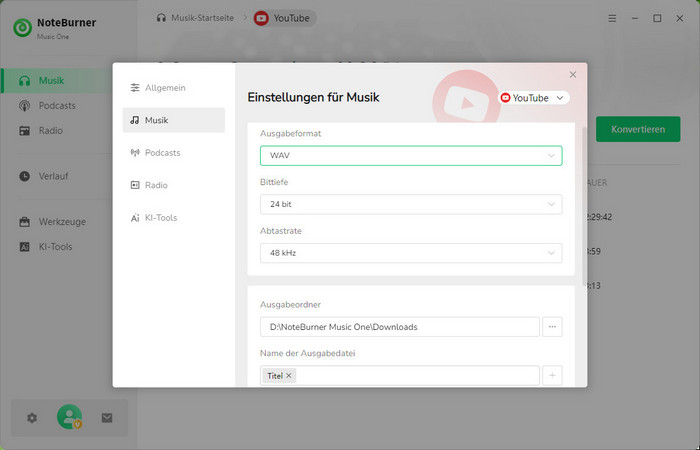
Task: Maximize the NoteBurner window
Action: 657,18
